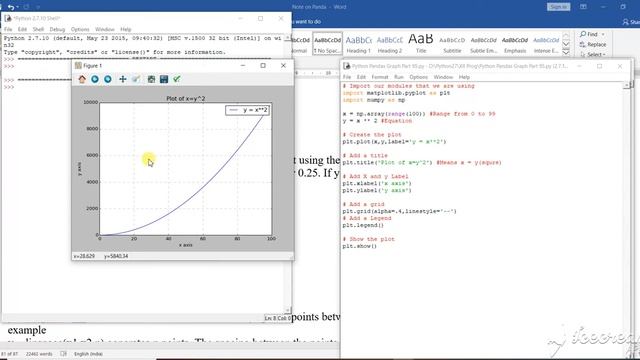This screenshot has width=640, height=360.
Task: Click the 'Ln: 8 Col: 0' shell status indicator
Action: pyautogui.click(x=278, y=318)
